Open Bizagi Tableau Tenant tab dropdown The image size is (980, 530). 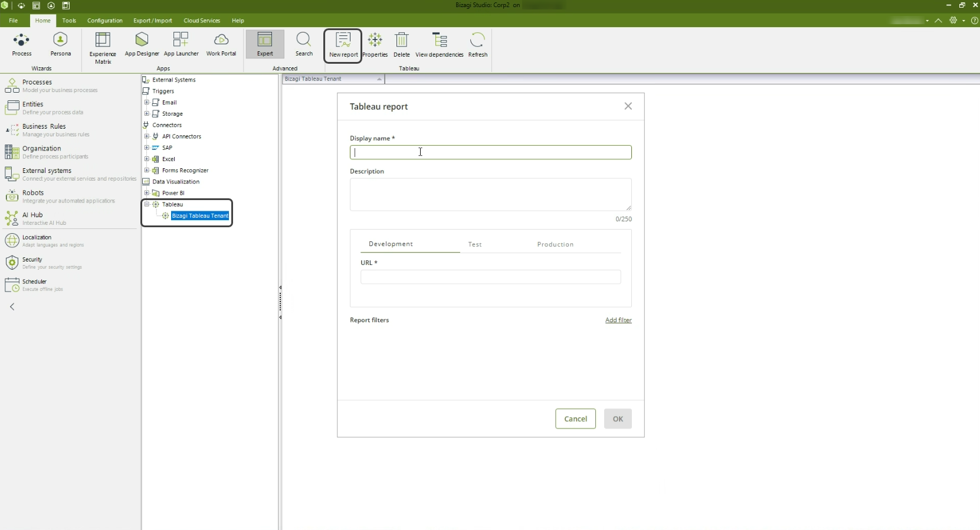click(x=379, y=79)
